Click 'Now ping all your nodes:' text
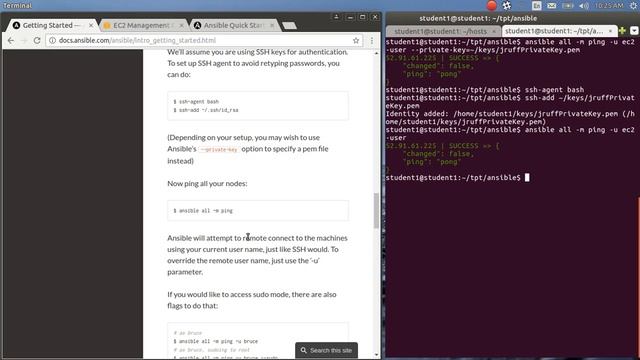The image size is (640, 360). click(x=207, y=183)
